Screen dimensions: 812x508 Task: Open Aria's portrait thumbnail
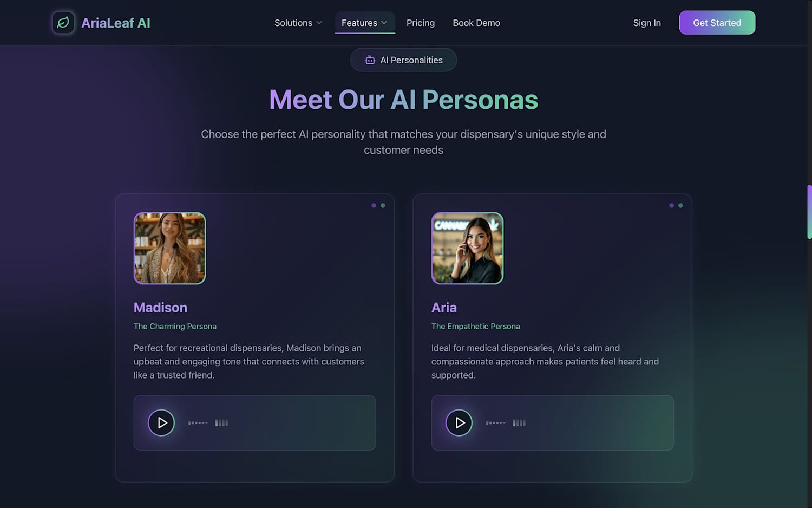pyautogui.click(x=467, y=248)
